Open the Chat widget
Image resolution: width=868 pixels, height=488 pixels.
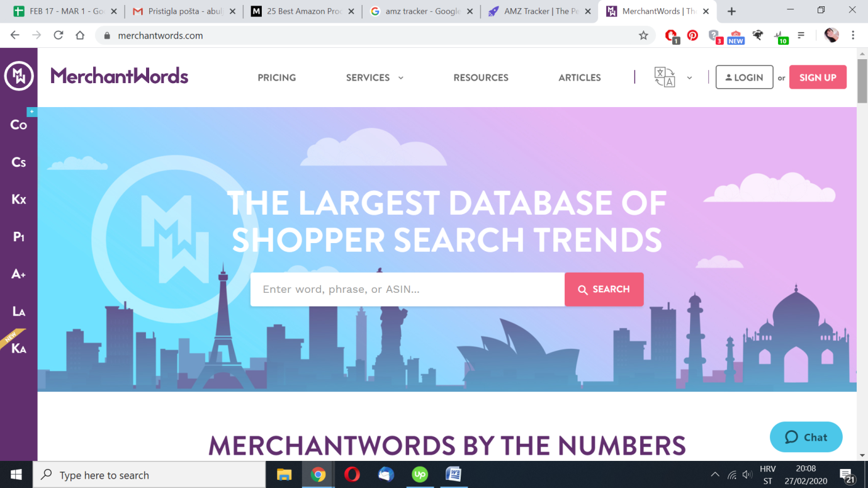[806, 437]
